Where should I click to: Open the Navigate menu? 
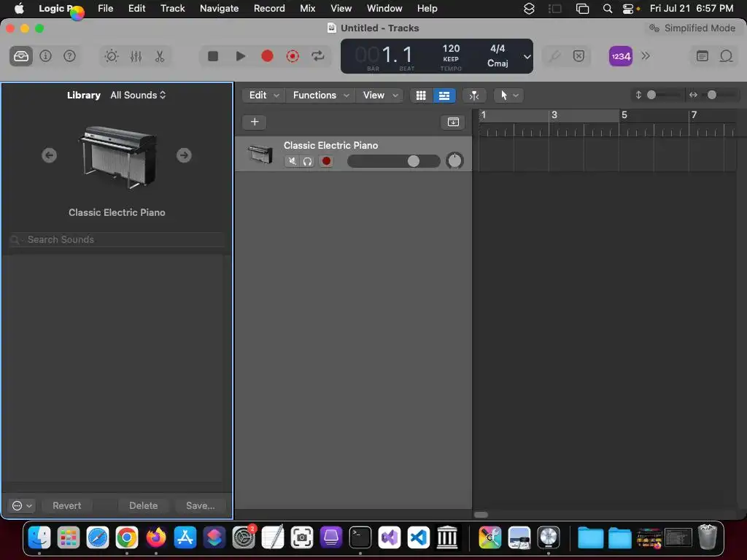[219, 8]
